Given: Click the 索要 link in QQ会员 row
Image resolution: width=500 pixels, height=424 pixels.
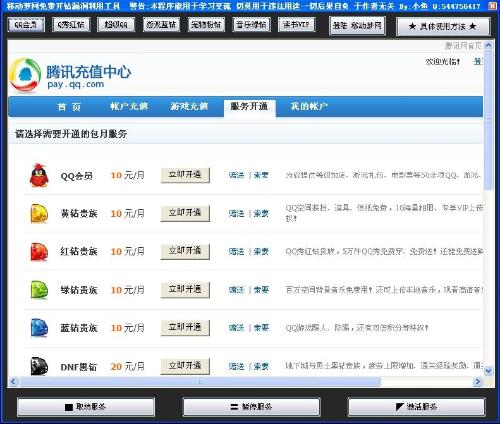Looking at the screenshot, I should 261,175.
